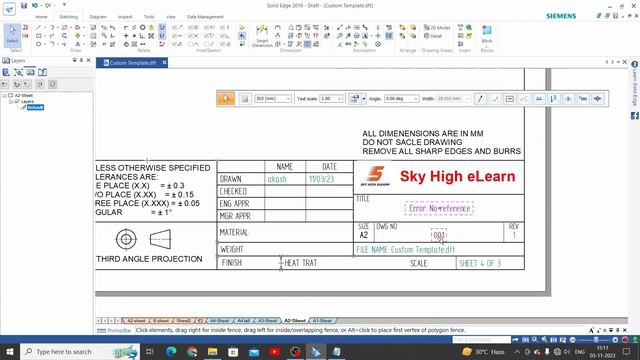
Task: Open the View ribbon tab
Action: click(171, 17)
